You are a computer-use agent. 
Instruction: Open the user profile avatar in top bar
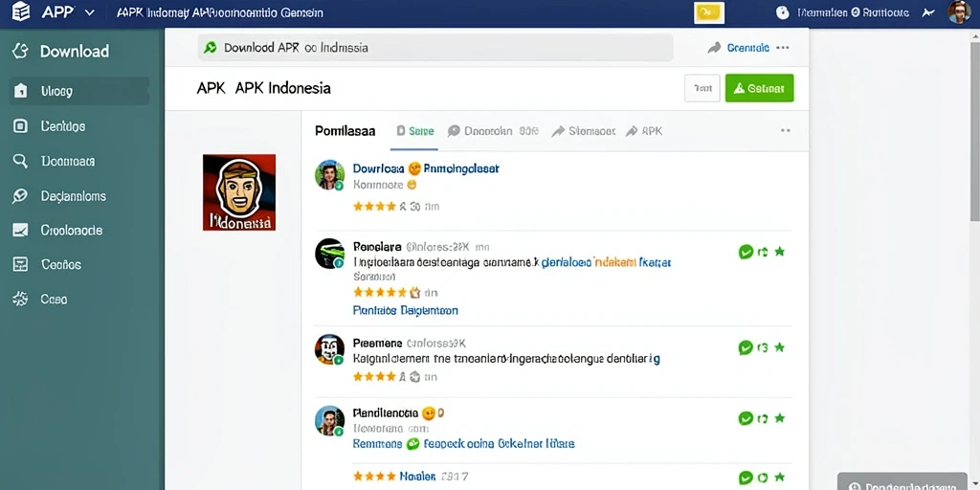[x=959, y=11]
